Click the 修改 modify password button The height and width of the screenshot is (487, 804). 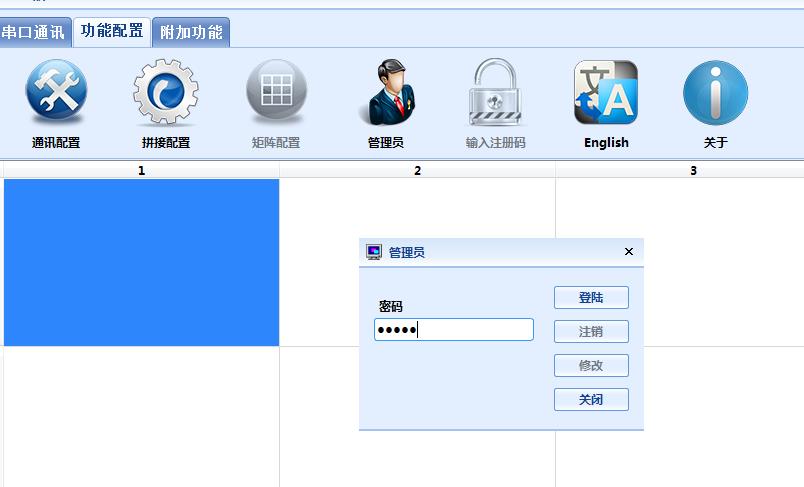[591, 366]
